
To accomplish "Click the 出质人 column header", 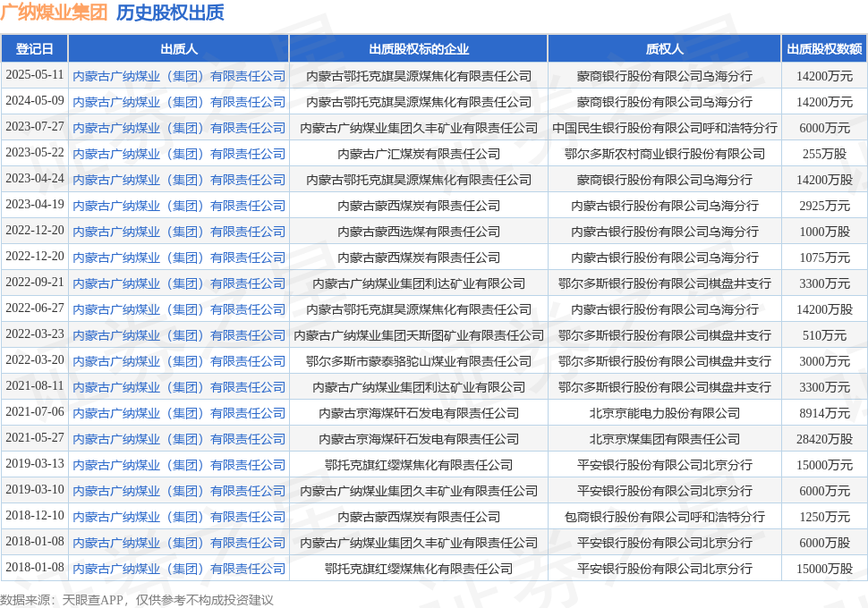I will tap(179, 48).
